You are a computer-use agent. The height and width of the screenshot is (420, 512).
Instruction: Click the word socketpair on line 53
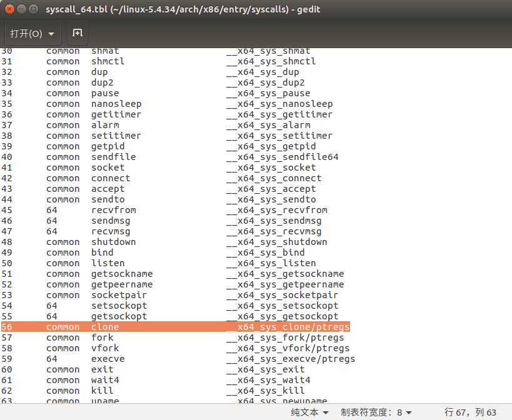pyautogui.click(x=119, y=295)
